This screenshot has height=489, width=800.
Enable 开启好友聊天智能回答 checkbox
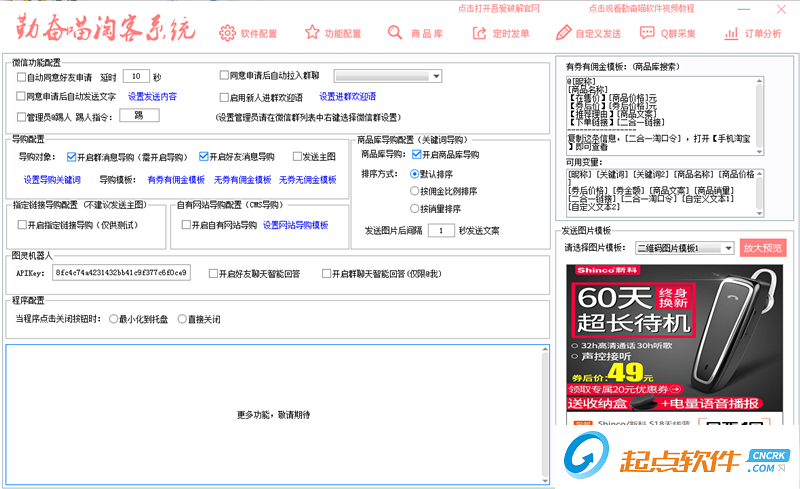click(x=213, y=274)
